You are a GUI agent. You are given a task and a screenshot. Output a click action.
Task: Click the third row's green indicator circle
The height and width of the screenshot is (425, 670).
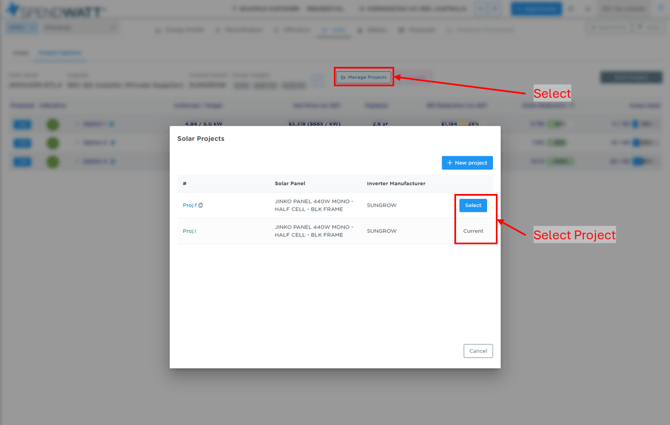tap(52, 161)
